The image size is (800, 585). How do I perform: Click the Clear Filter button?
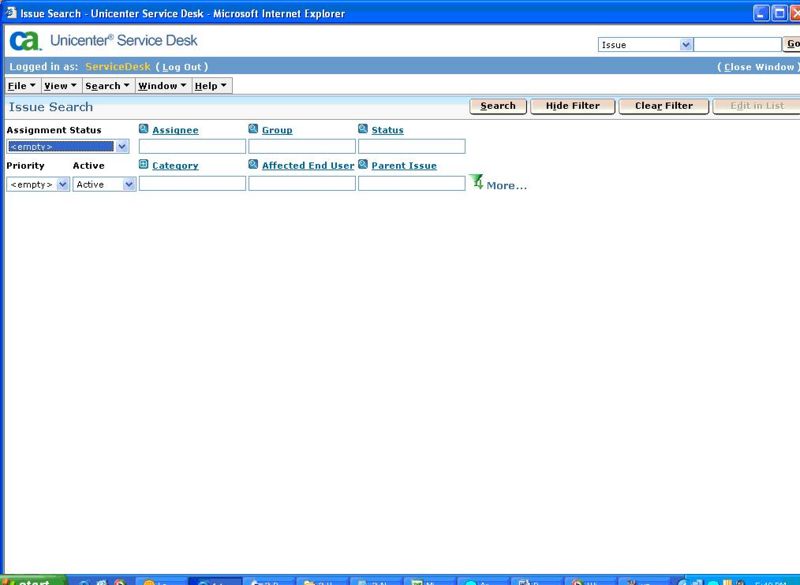pyautogui.click(x=663, y=105)
